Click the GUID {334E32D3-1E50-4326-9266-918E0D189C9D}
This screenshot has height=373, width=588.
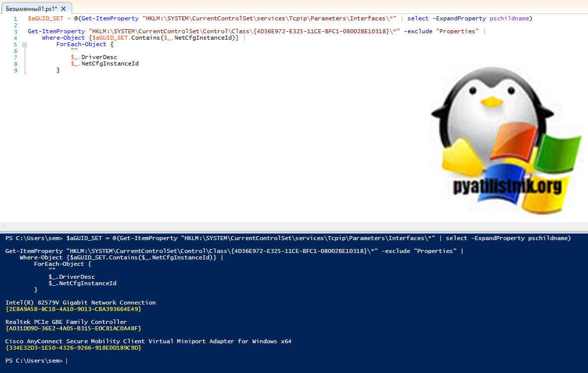pos(73,348)
